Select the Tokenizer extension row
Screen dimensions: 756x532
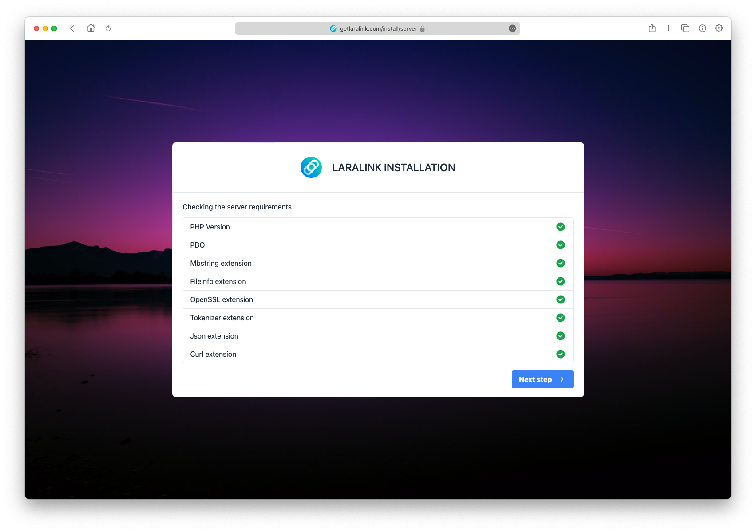tap(377, 318)
